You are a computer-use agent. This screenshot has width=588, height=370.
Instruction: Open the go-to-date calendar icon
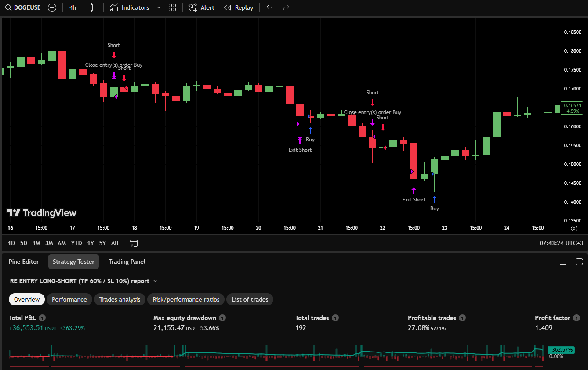[134, 243]
